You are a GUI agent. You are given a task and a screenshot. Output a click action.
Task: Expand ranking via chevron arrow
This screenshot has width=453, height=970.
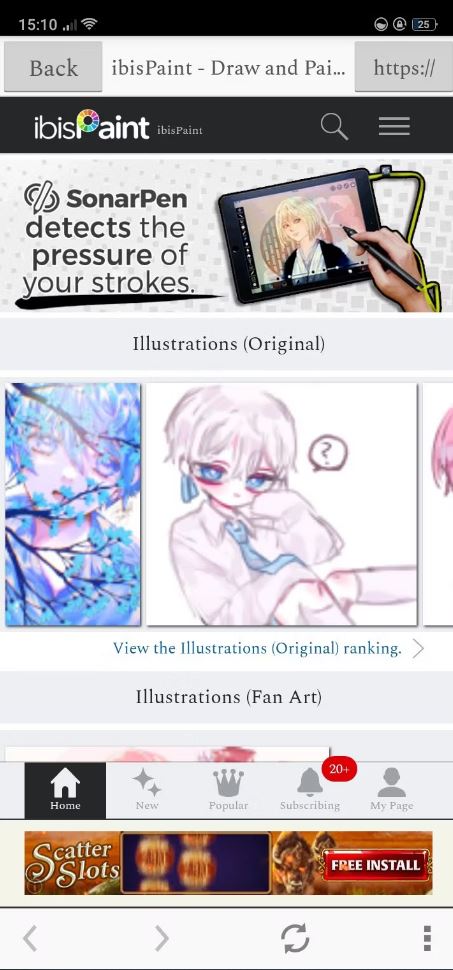coord(418,648)
